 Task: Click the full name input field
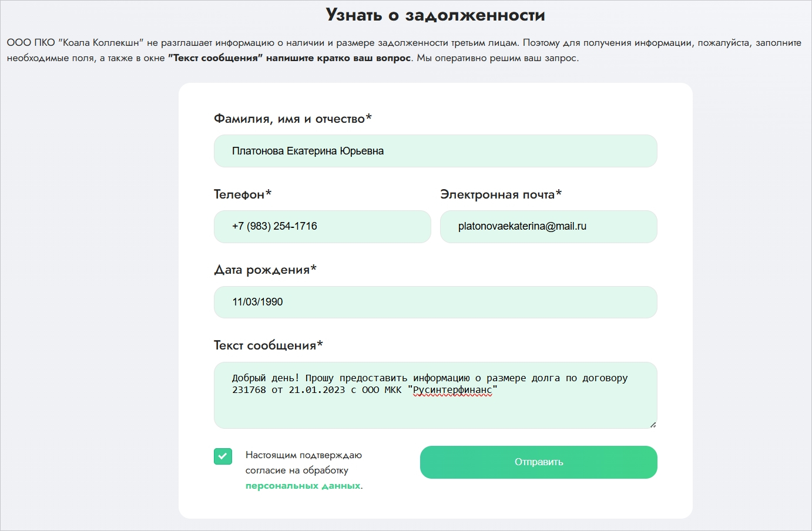click(x=435, y=151)
